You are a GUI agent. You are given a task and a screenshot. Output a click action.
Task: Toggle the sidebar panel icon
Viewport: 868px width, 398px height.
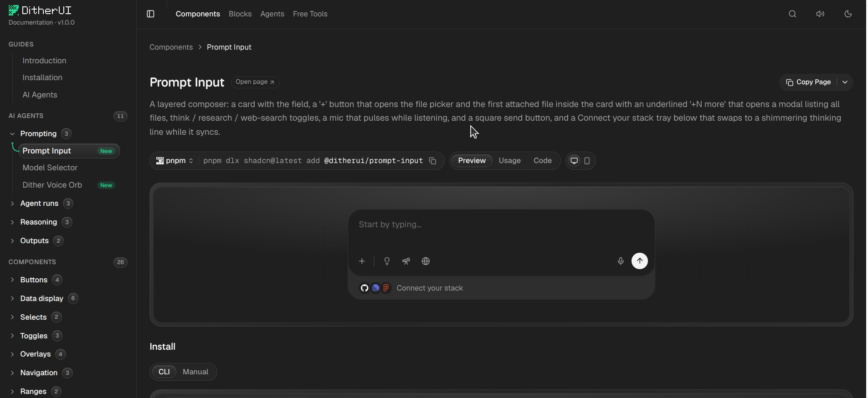tap(151, 14)
